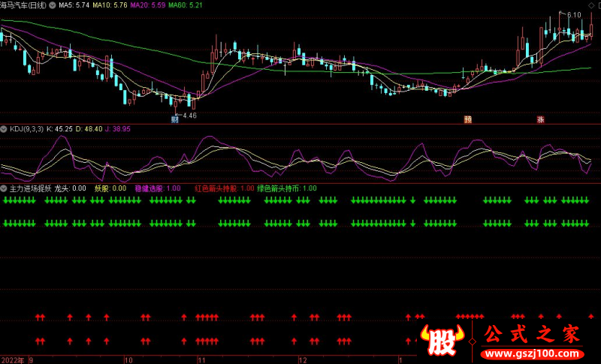Click the 涨 marker icon on chart

540,119
